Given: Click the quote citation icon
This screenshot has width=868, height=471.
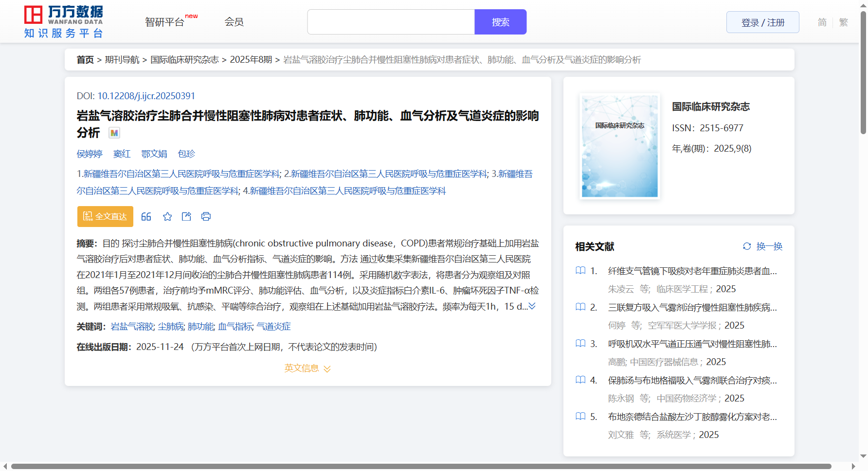Looking at the screenshot, I should click(146, 217).
